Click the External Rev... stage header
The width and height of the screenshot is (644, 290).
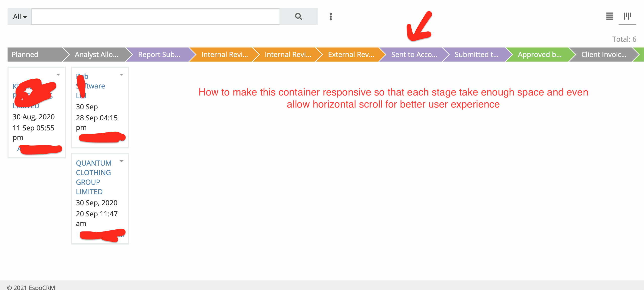351,55
